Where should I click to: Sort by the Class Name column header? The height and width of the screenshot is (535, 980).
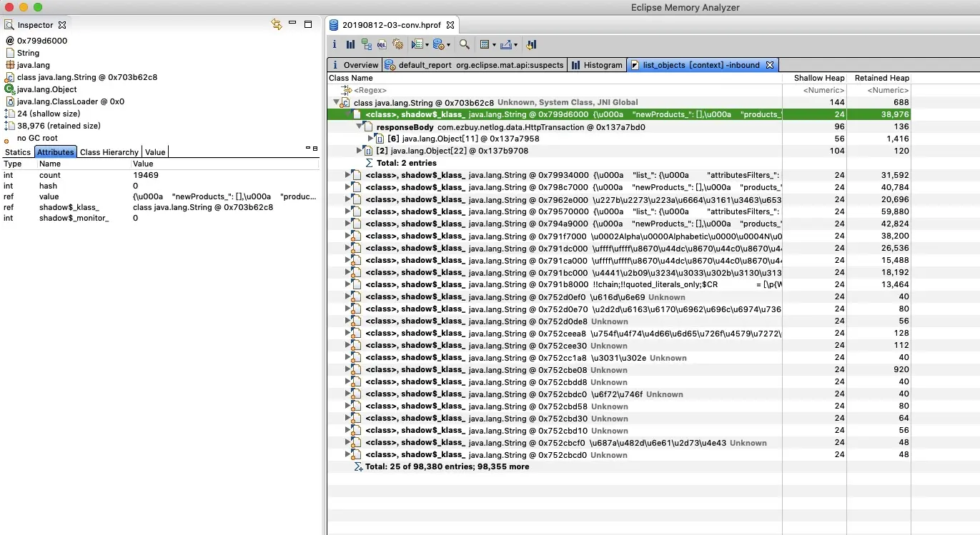point(555,78)
